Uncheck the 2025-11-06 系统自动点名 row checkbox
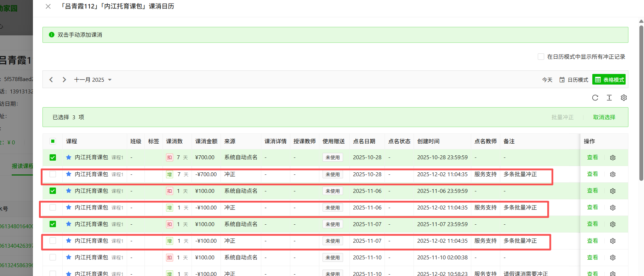This screenshot has height=276, width=644. pyautogui.click(x=53, y=191)
